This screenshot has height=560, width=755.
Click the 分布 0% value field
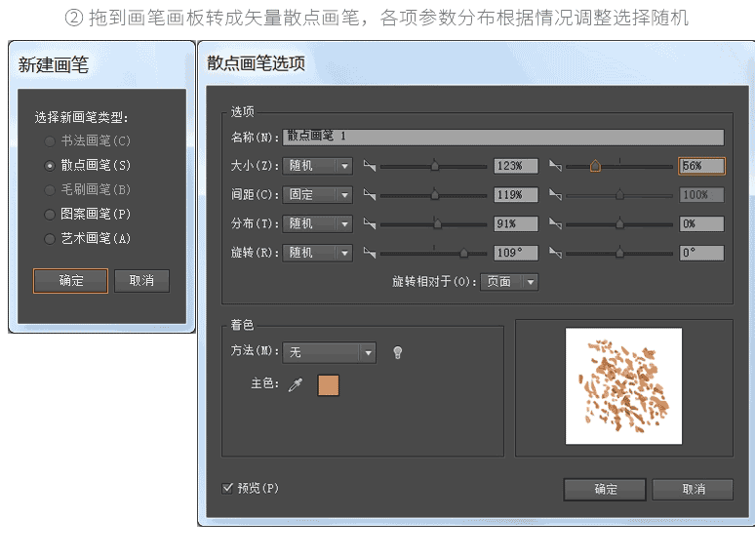click(701, 224)
